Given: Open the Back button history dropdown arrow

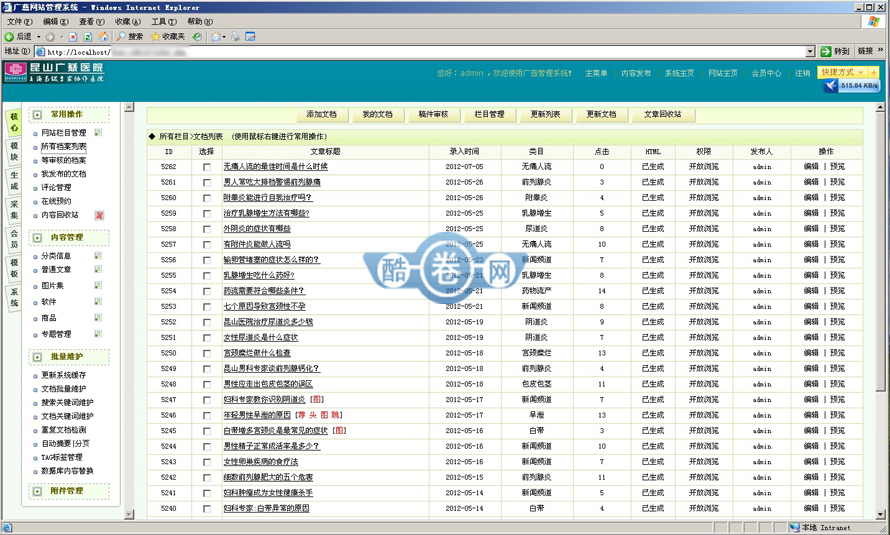Looking at the screenshot, I should click(x=39, y=37).
